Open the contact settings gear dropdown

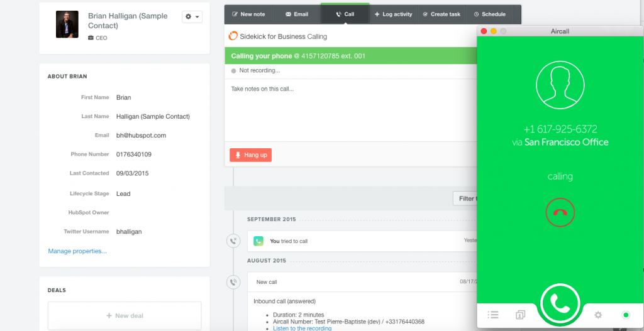pos(192,16)
